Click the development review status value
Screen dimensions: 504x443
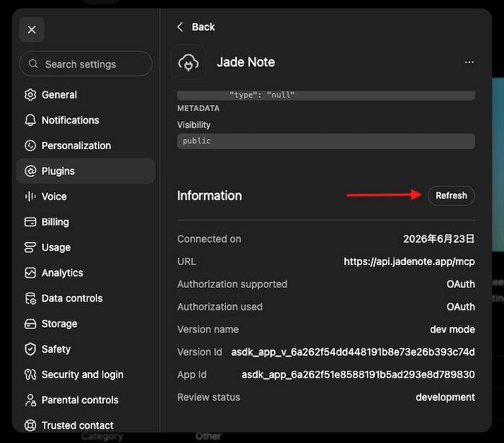(x=445, y=398)
